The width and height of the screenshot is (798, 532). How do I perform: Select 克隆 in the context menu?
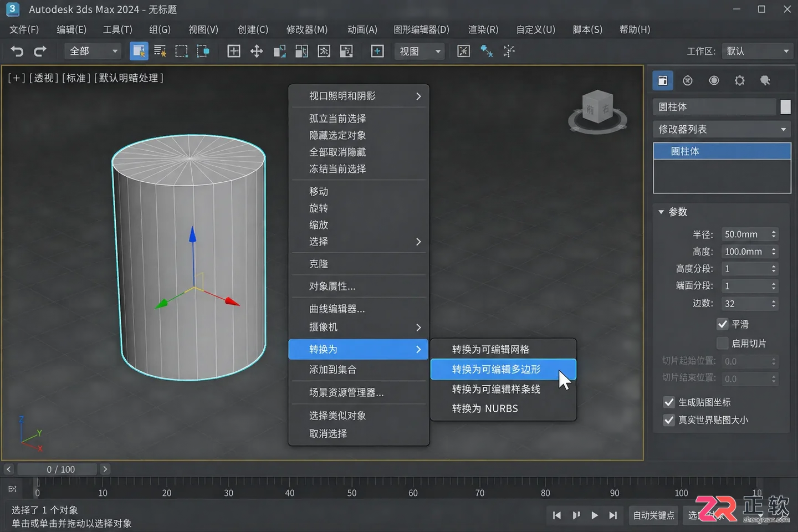359,264
